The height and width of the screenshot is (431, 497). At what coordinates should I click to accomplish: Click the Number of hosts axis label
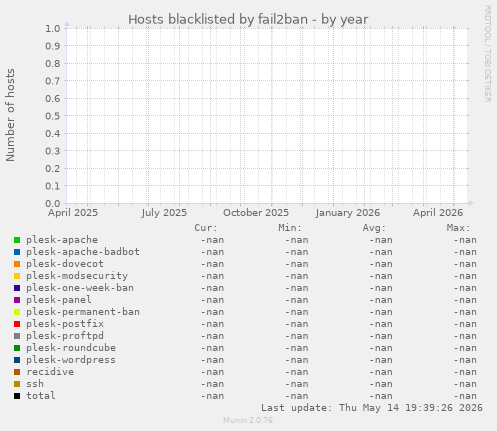[10, 115]
